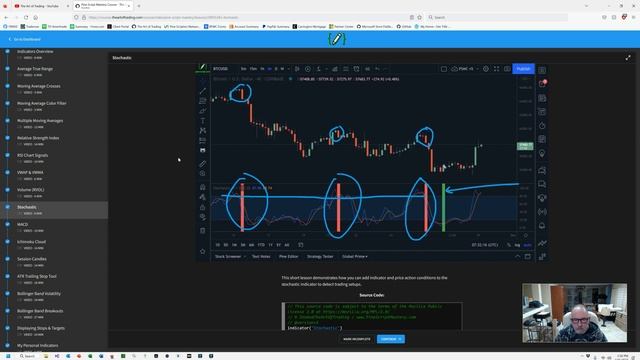Screen dimensions: 640x360
Task: Click the bar replay icon
Action: [x=367, y=69]
